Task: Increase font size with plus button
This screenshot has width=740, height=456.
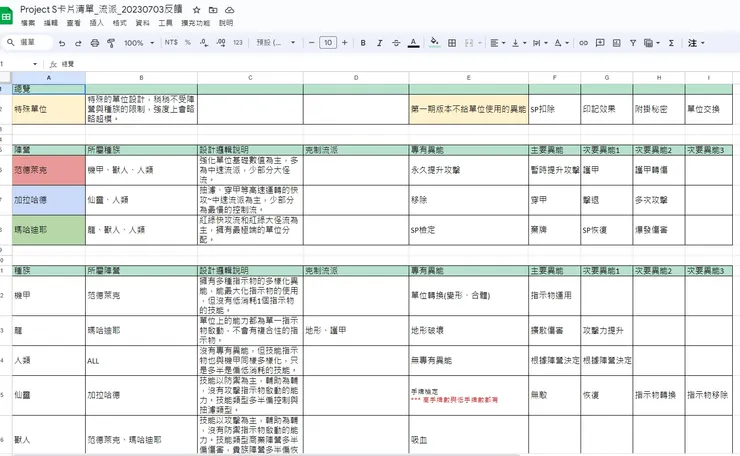Action: (x=345, y=42)
